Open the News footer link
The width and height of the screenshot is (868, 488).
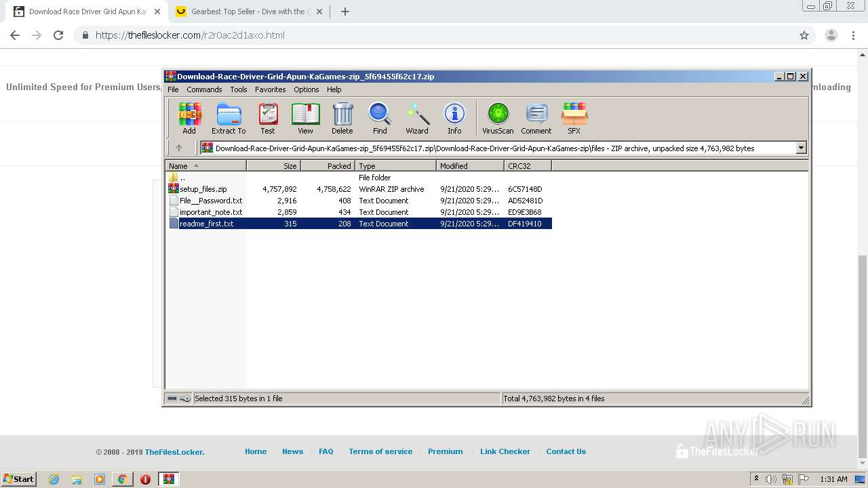[x=293, y=451]
